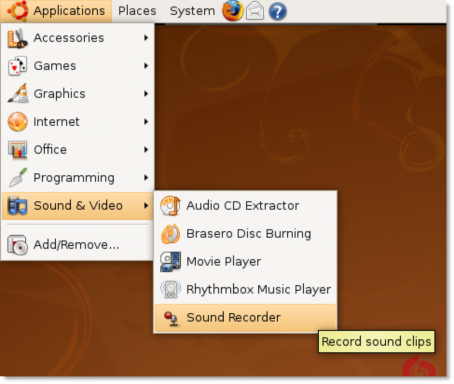Launch Sound Recorder

[245, 318]
